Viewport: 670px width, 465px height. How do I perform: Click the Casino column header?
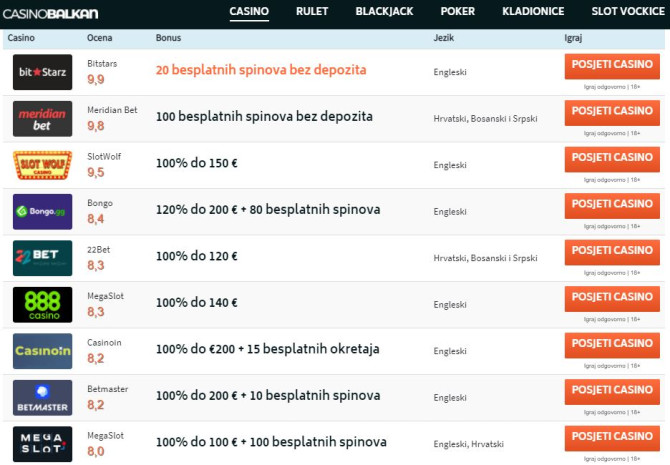pos(21,38)
